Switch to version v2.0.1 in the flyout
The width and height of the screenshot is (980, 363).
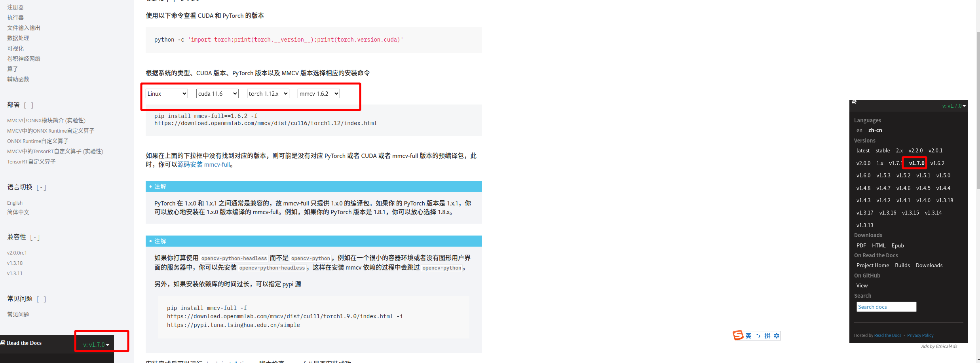coord(936,150)
